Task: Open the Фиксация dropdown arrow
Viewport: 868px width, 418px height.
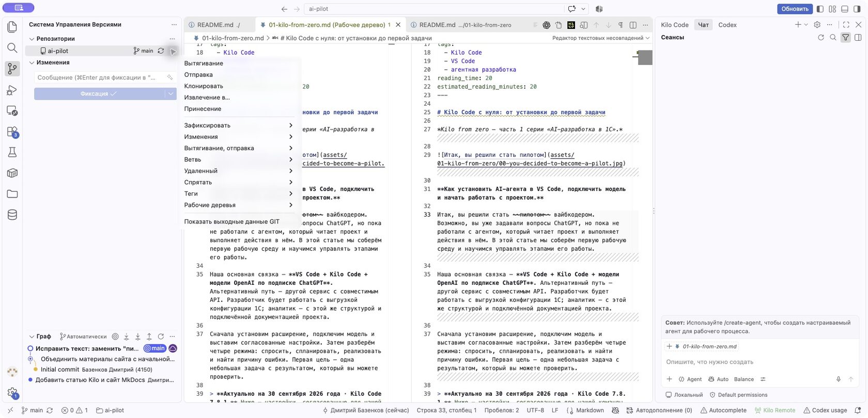Action: (171, 93)
